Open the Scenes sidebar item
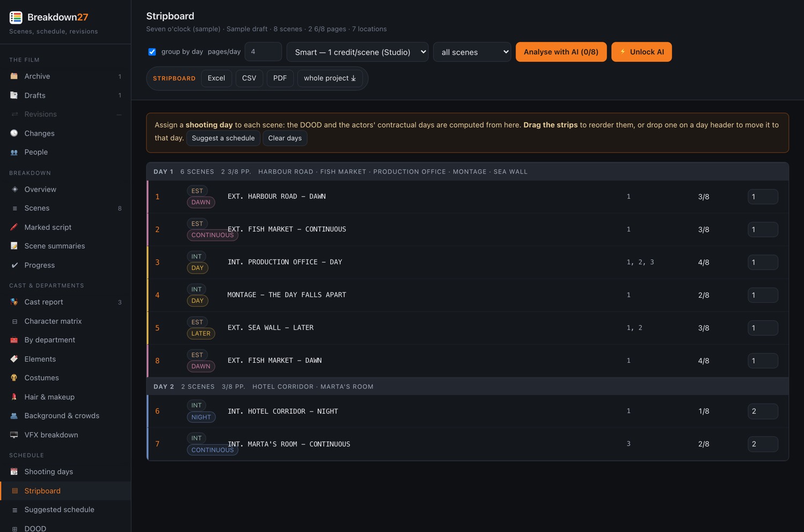The image size is (804, 532). point(65,208)
